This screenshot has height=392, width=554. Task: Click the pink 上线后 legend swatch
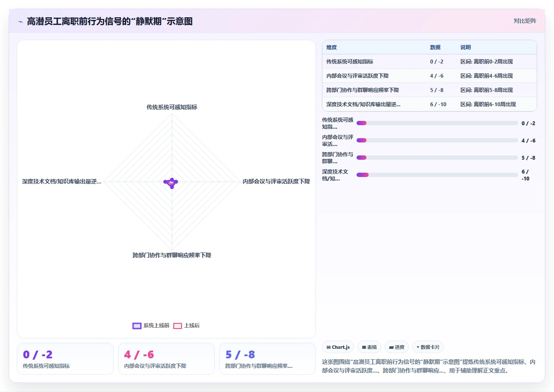click(x=178, y=326)
